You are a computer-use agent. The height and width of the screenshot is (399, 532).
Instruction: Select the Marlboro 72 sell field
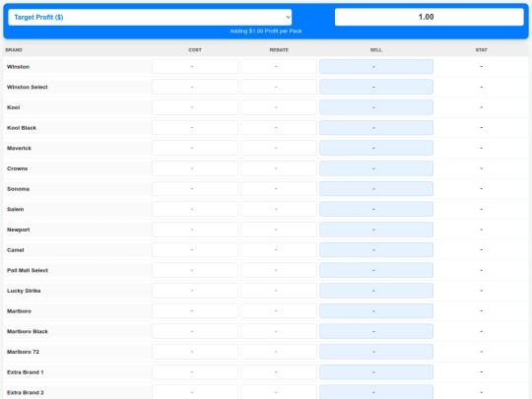376,352
